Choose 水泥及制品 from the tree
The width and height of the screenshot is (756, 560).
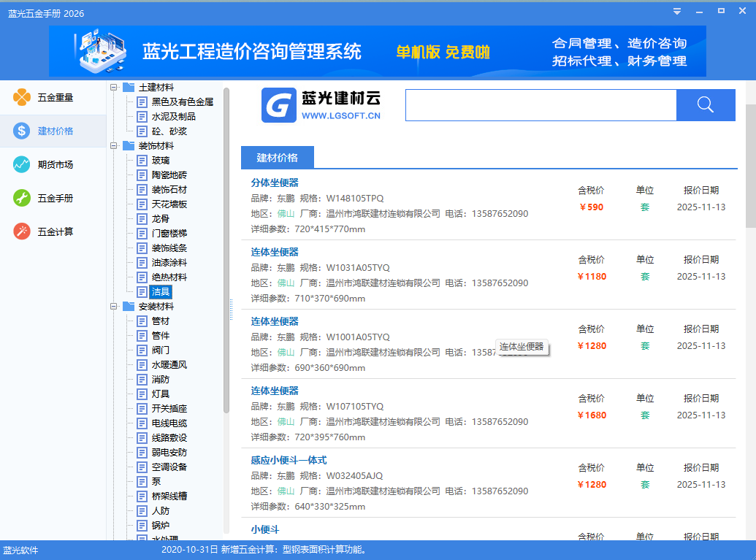(x=173, y=117)
